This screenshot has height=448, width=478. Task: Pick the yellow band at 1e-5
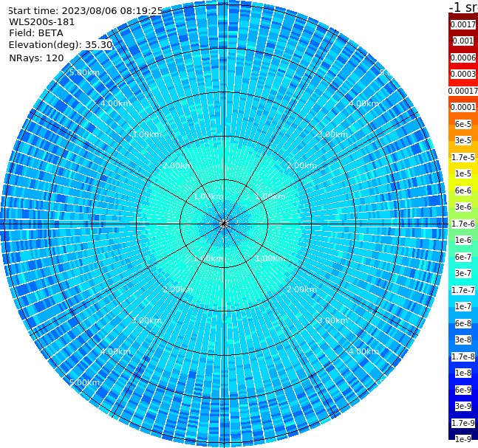(463, 173)
